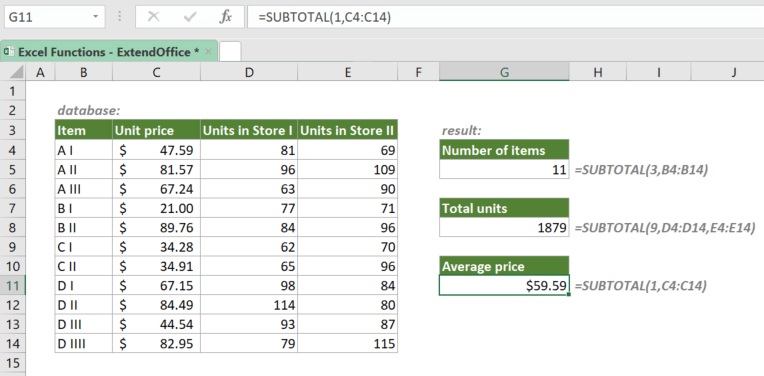Select column D header
This screenshot has width=764, height=376.
click(x=249, y=73)
